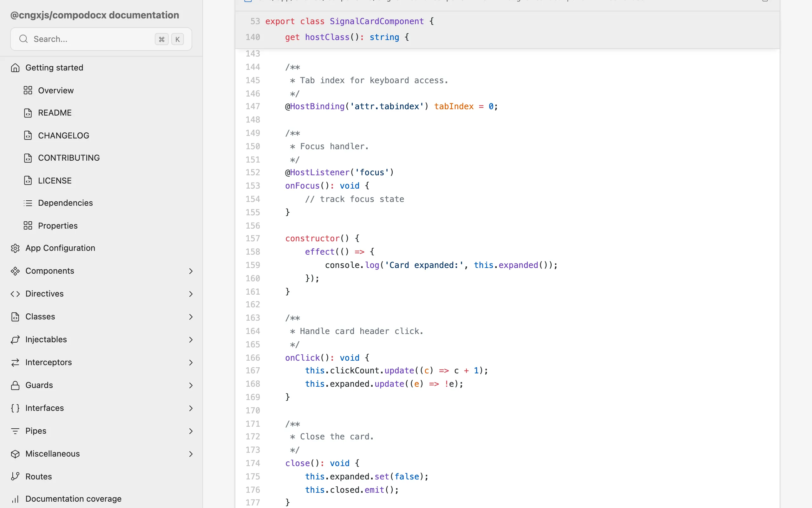Expand the Guards section chevron

[191, 385]
